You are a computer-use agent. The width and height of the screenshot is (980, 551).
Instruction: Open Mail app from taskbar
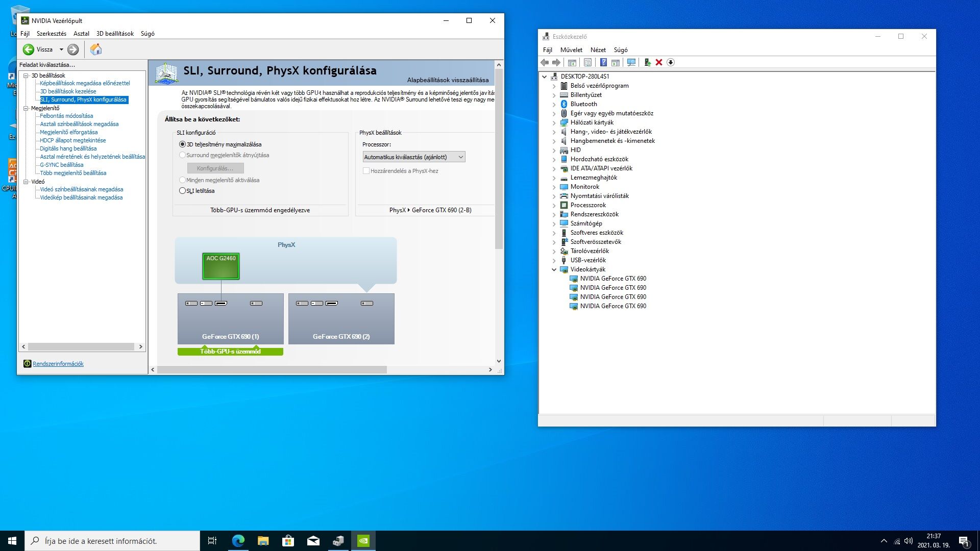click(x=313, y=541)
